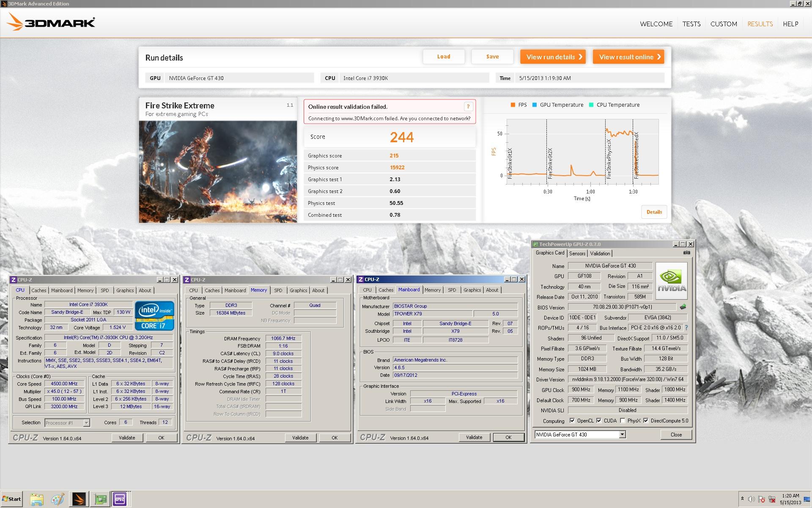The image size is (812, 508).
Task: Toggle the DirectCompute 5.0 checkbox
Action: [x=645, y=420]
